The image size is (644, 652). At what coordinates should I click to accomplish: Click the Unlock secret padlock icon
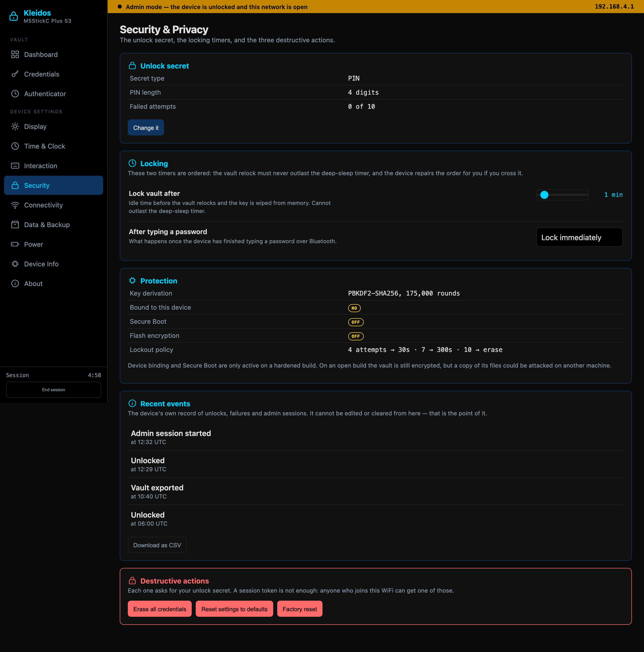pyautogui.click(x=132, y=65)
